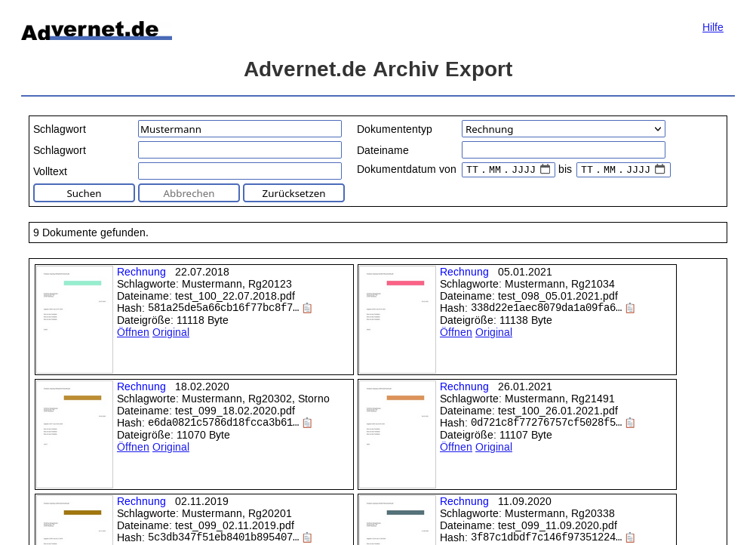
Task: Open thumbnail of invoice Rg21034
Action: click(398, 320)
